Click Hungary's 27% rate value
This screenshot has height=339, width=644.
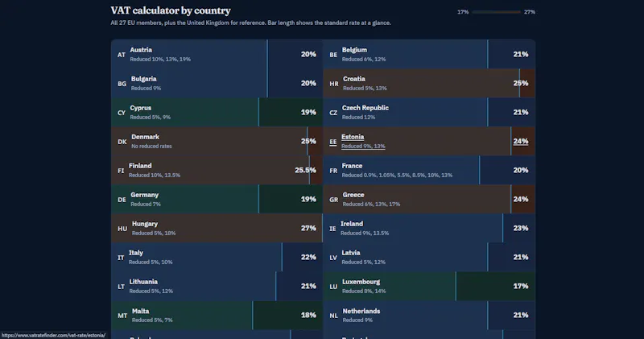(308, 228)
